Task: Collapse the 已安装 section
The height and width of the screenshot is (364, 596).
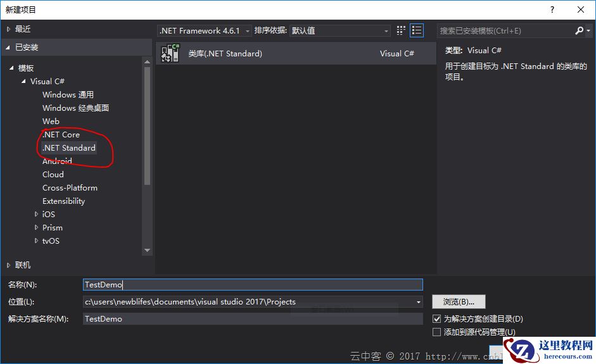Action: 8,47
